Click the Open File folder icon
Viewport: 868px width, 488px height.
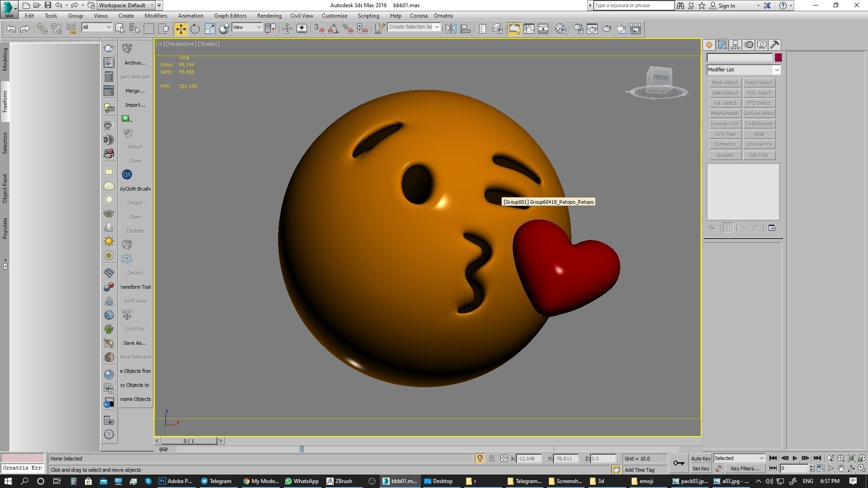[x=37, y=5]
